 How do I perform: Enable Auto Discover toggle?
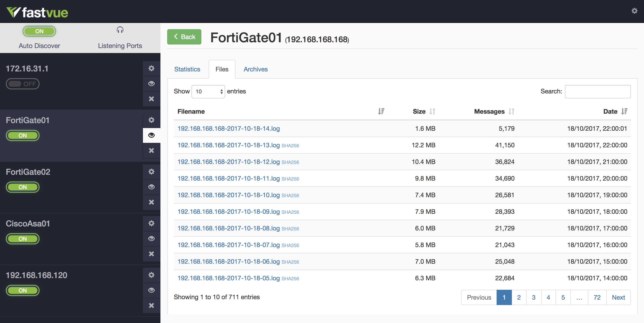tap(39, 31)
